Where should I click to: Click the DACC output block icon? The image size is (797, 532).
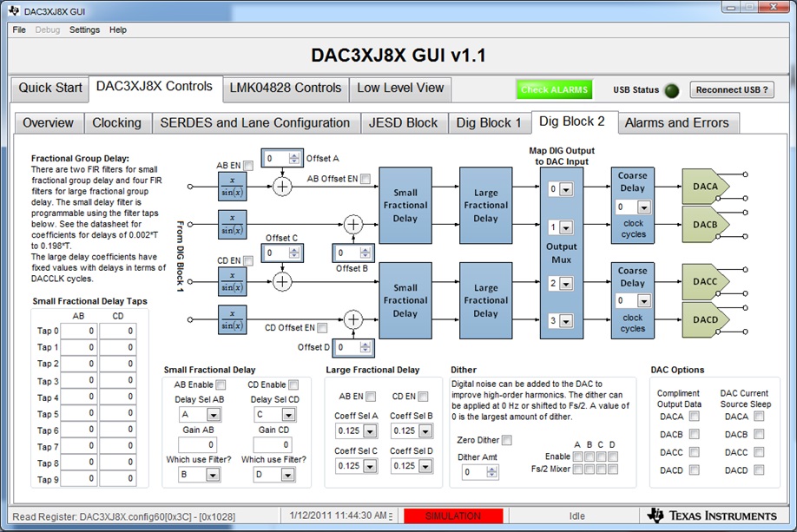click(x=706, y=281)
